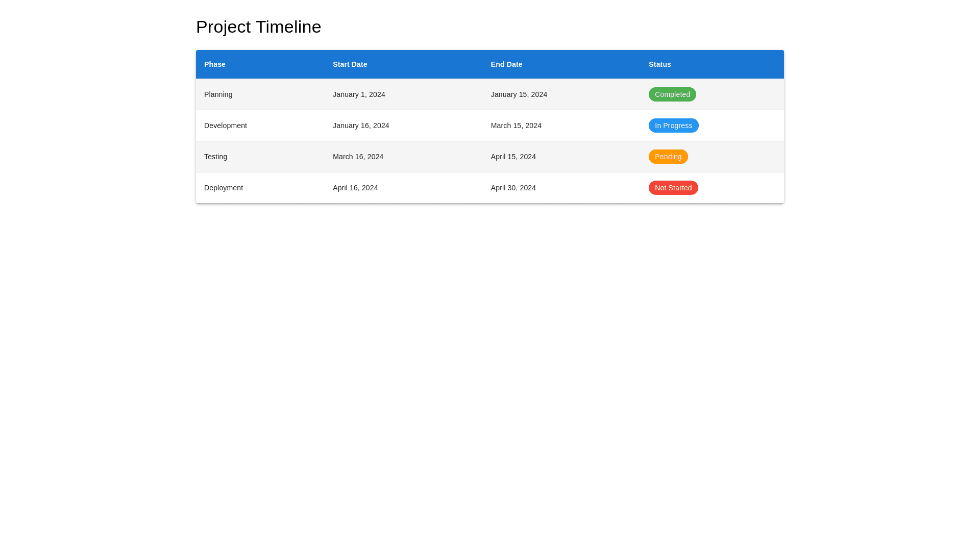
Task: Click the red Not Started badge
Action: [673, 188]
